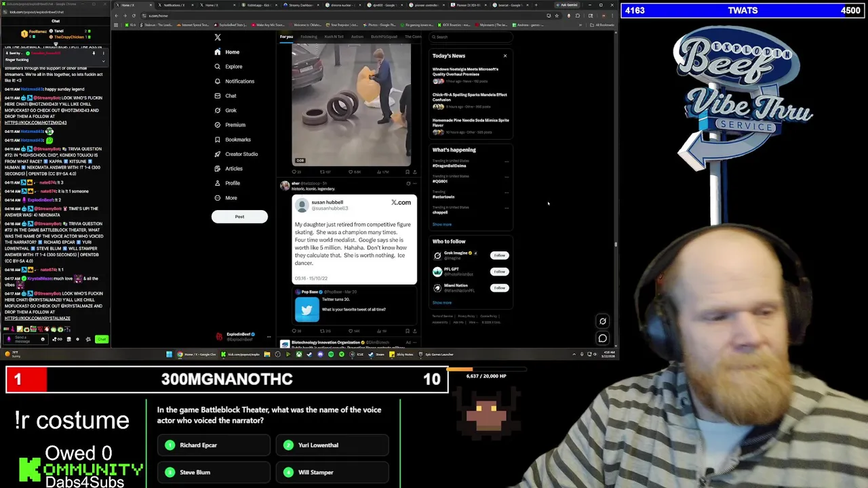Dismiss the Today's News panel
868x488 pixels.
tap(505, 56)
